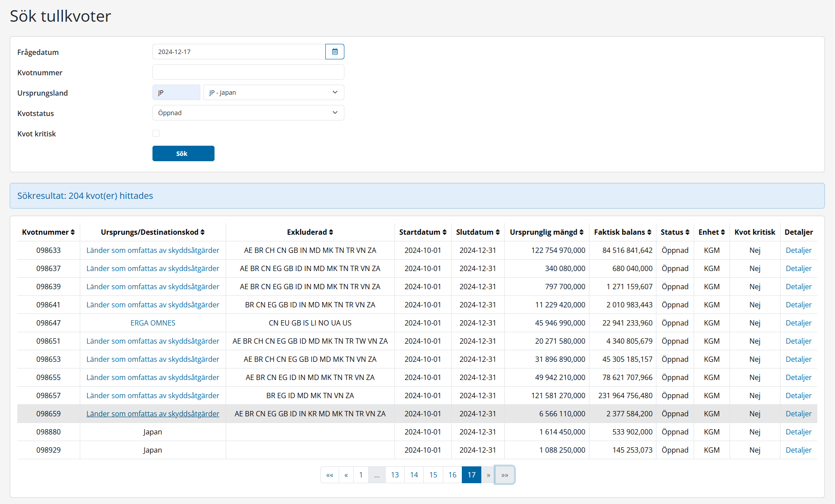Viewport: 835px width, 504px height.
Task: Open the Kvotstatus Öppnad dropdown
Action: point(248,113)
